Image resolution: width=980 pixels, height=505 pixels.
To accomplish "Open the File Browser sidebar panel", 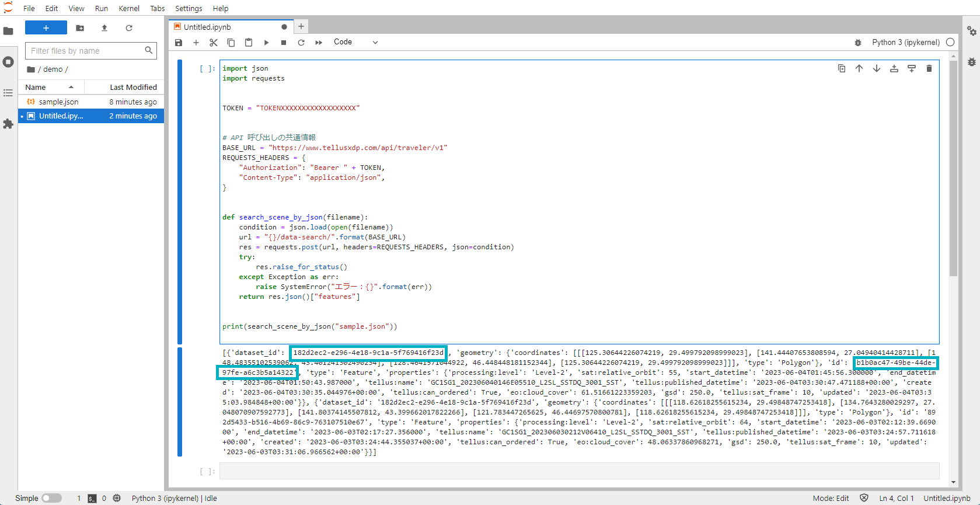I will click(8, 31).
